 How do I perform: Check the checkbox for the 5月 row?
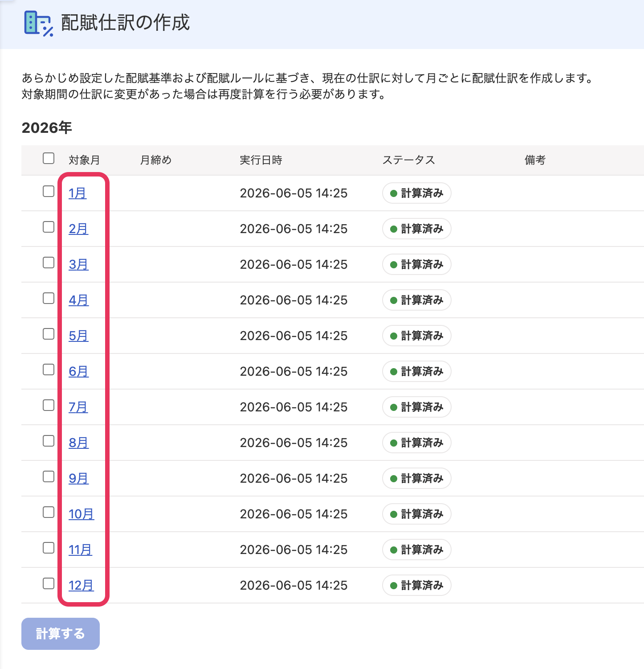point(49,334)
